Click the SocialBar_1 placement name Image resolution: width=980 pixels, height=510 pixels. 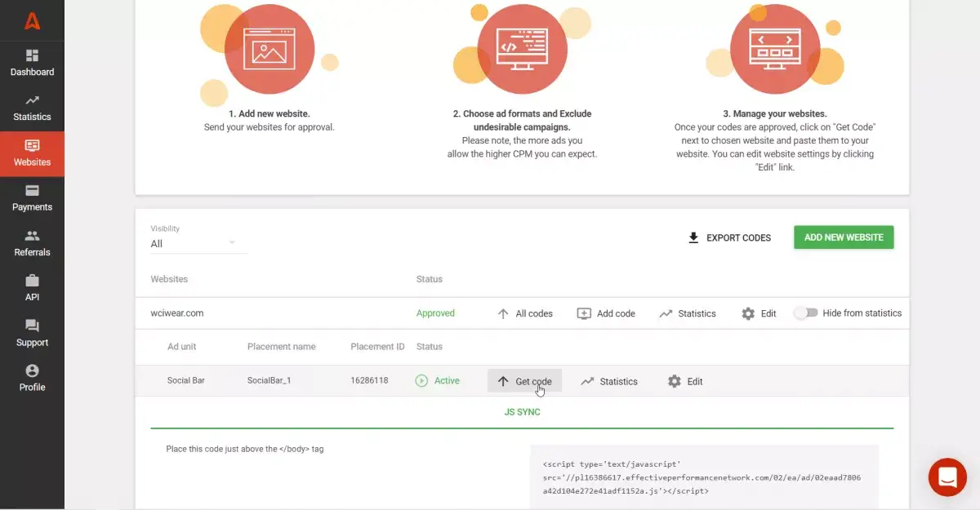tap(269, 380)
